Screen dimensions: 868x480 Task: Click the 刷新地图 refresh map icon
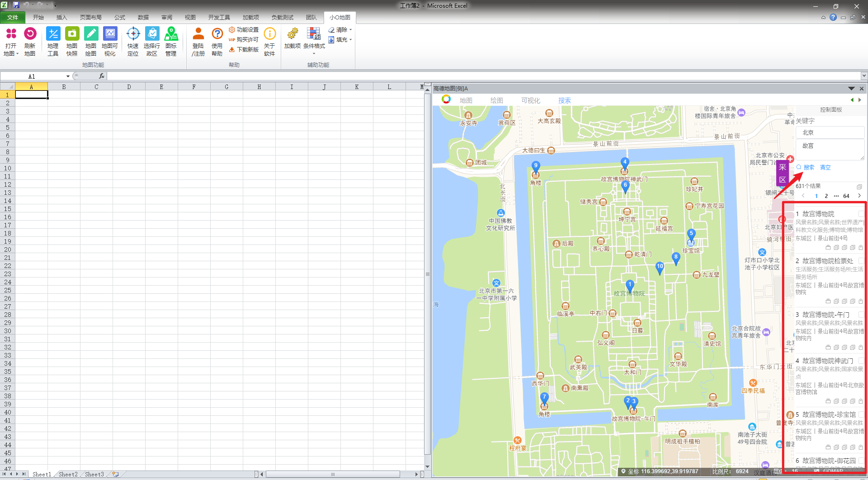[30, 34]
